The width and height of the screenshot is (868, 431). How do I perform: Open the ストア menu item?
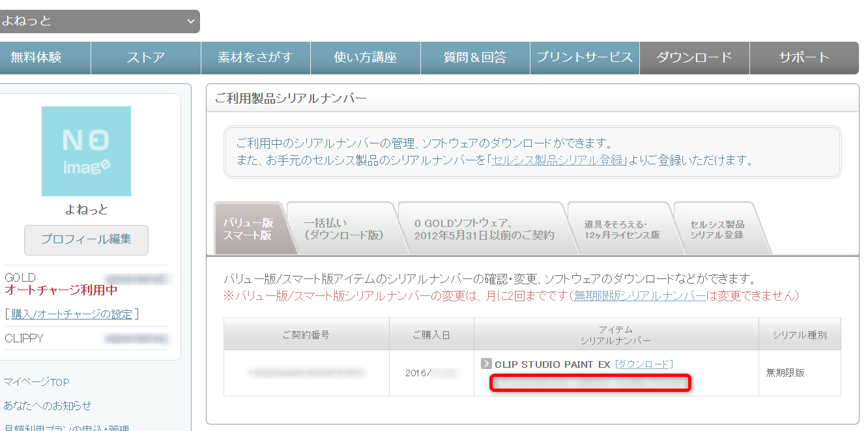pyautogui.click(x=145, y=57)
